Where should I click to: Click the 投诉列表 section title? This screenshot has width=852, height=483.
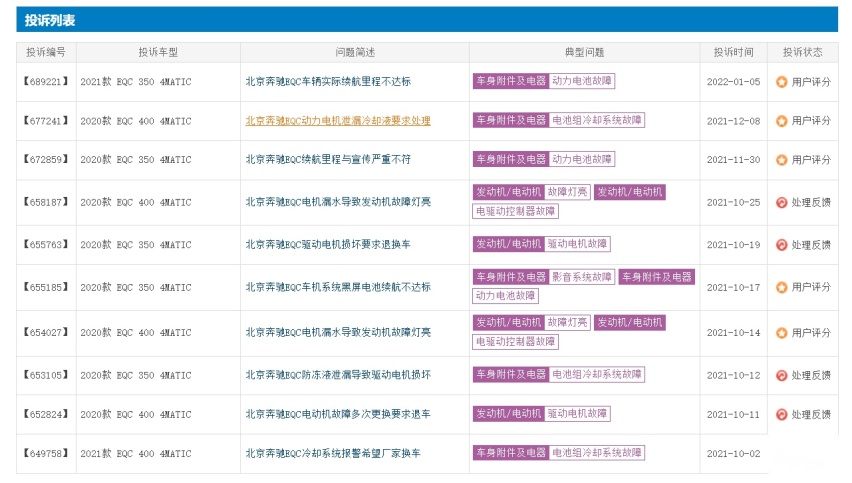click(x=50, y=20)
